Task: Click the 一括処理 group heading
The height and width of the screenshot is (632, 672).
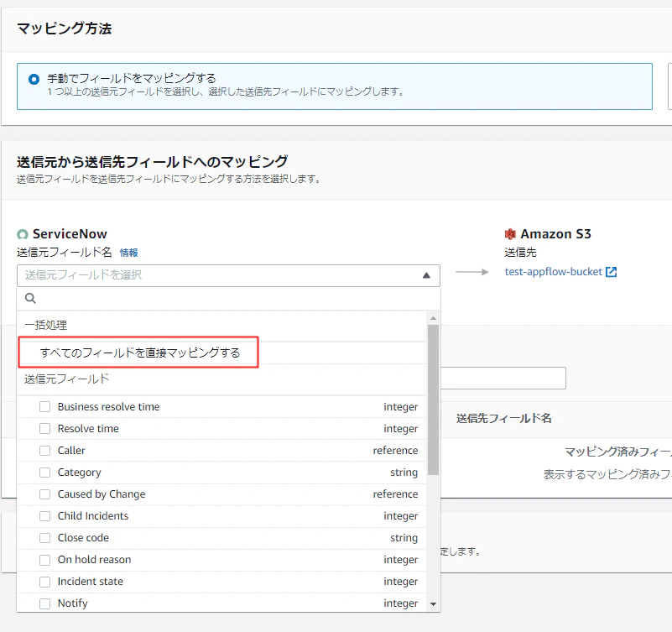Action: click(x=46, y=325)
